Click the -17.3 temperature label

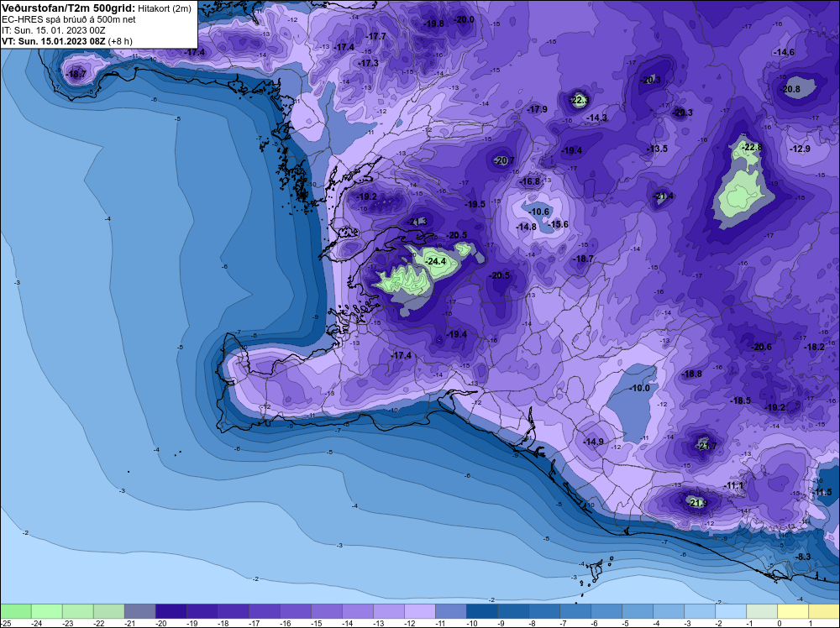coord(368,63)
